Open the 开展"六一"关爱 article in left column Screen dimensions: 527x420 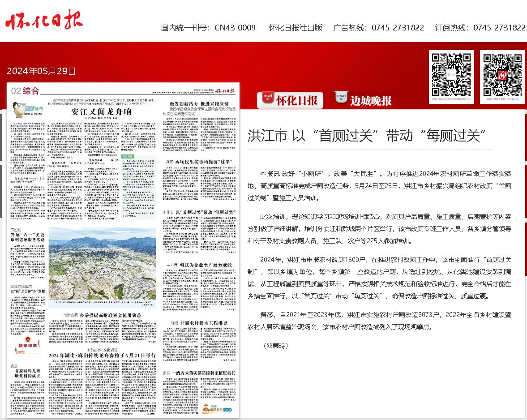pos(28,237)
